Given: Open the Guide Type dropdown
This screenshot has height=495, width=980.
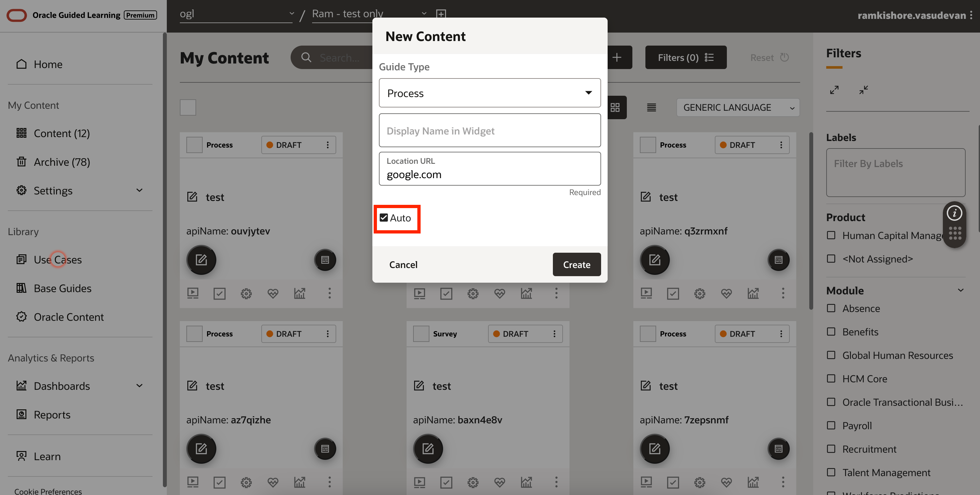Looking at the screenshot, I should pos(490,93).
